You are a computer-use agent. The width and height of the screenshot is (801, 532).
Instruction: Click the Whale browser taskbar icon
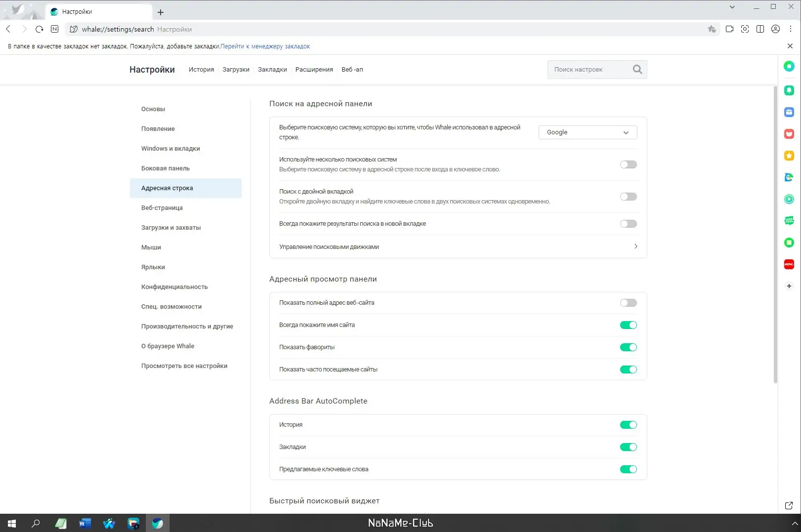click(x=158, y=523)
